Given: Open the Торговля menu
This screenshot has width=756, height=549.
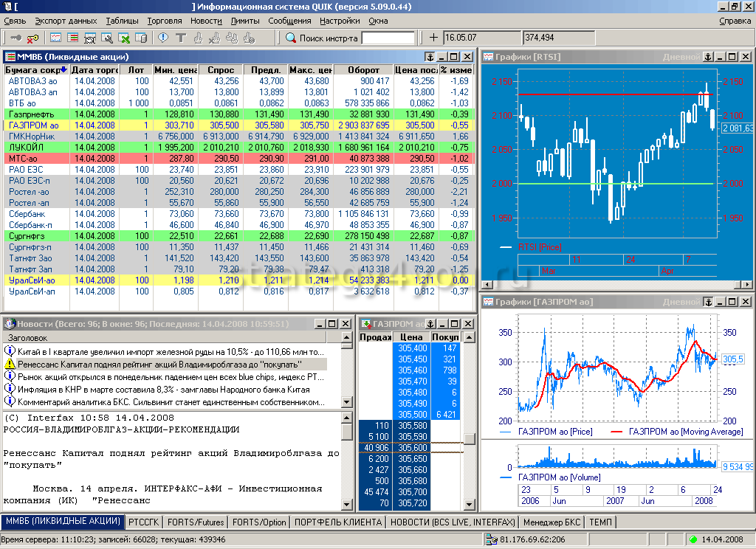Looking at the screenshot, I should pyautogui.click(x=164, y=21).
